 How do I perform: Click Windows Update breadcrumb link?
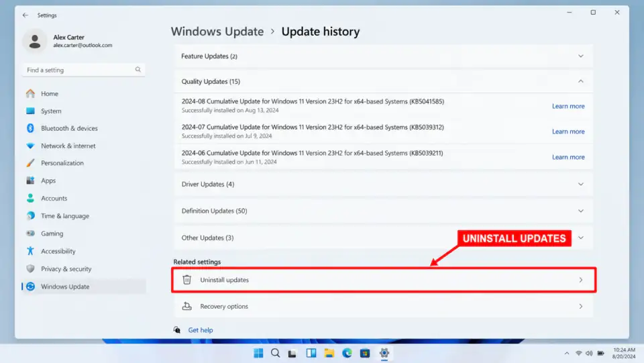[x=217, y=32]
